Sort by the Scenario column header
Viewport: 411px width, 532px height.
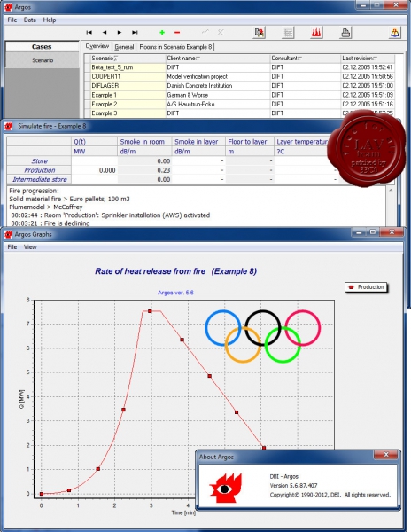(x=128, y=59)
